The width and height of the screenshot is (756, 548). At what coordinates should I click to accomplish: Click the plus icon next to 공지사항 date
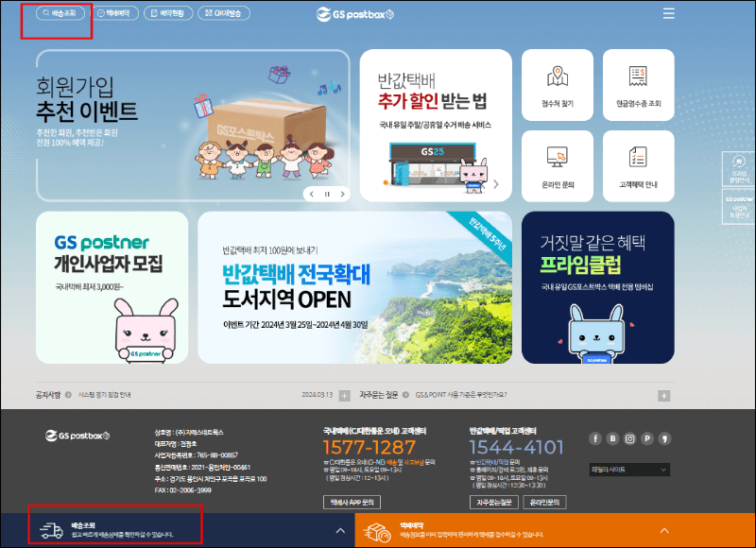click(345, 396)
